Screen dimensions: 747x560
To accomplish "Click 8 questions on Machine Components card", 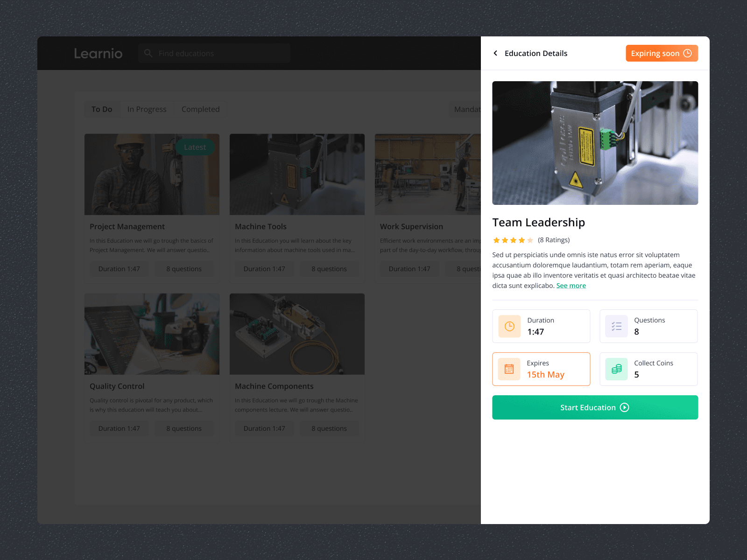I will (x=329, y=428).
